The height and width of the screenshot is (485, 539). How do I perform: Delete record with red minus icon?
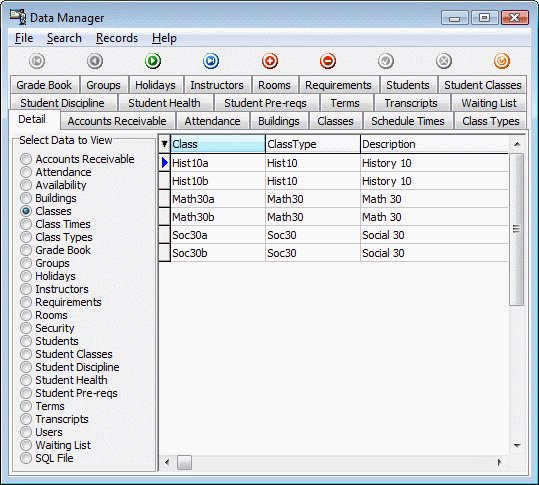pos(328,62)
